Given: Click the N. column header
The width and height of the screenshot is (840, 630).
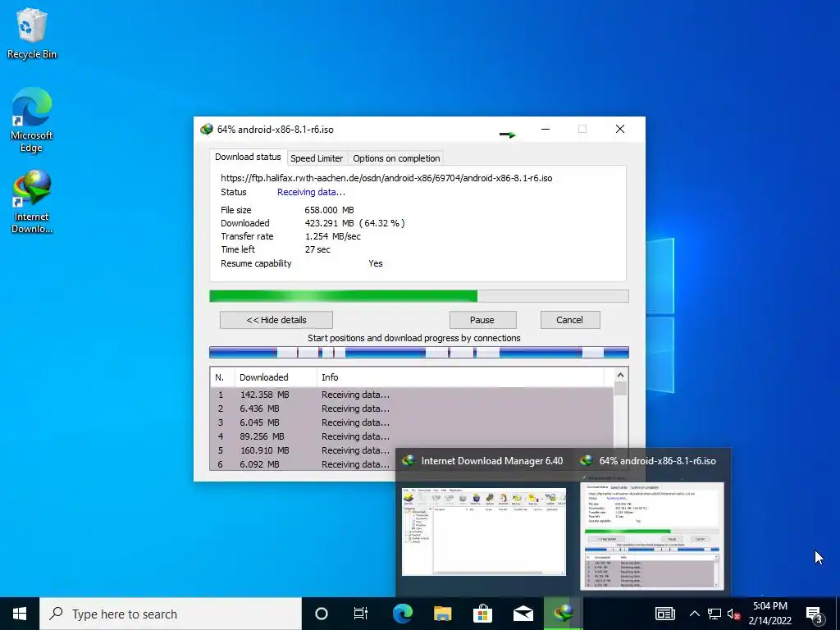Looking at the screenshot, I should (222, 377).
